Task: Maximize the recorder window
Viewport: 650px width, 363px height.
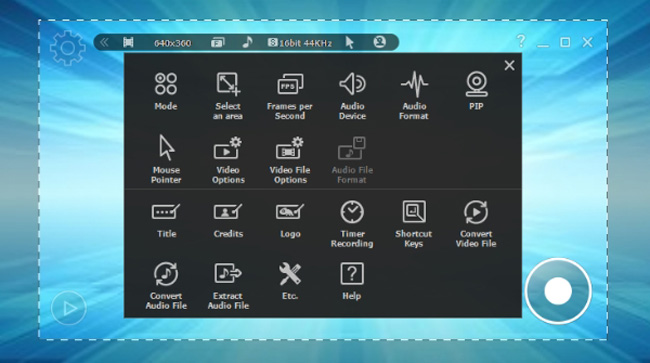Action: [x=565, y=42]
